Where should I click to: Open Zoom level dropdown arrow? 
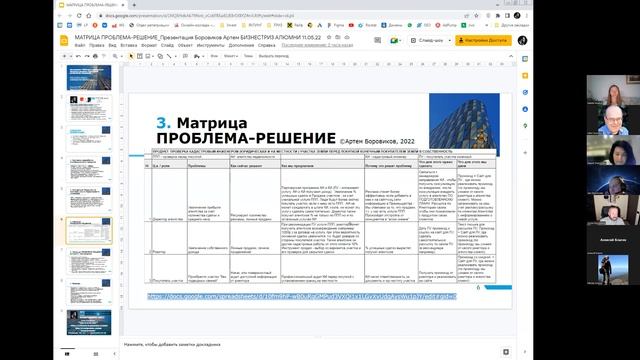122,56
